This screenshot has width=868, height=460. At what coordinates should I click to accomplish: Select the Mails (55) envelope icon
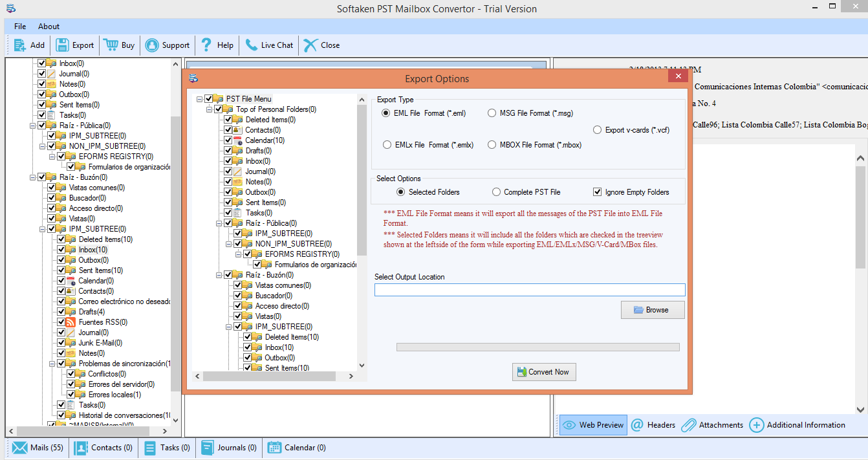[x=19, y=448]
